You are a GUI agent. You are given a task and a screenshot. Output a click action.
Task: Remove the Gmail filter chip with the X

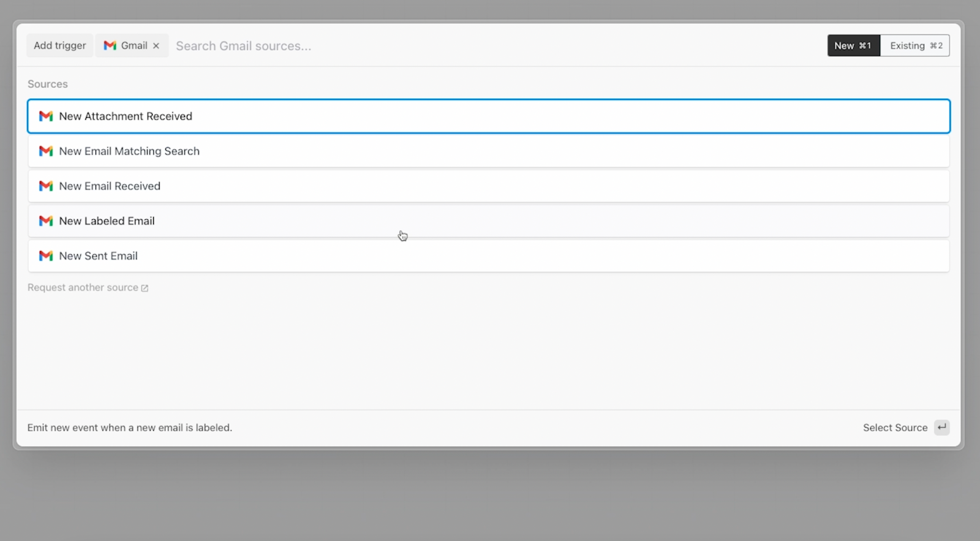pyautogui.click(x=156, y=46)
